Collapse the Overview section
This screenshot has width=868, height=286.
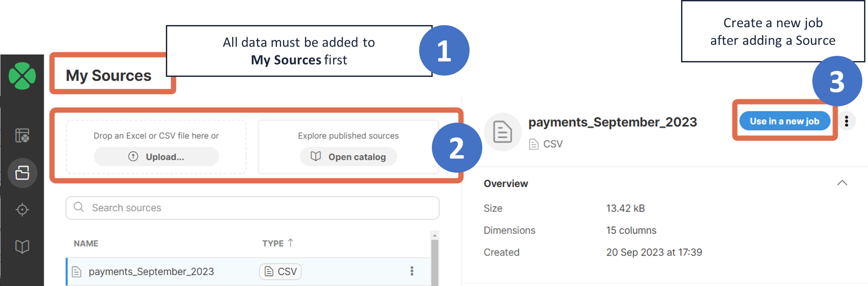pos(842,183)
